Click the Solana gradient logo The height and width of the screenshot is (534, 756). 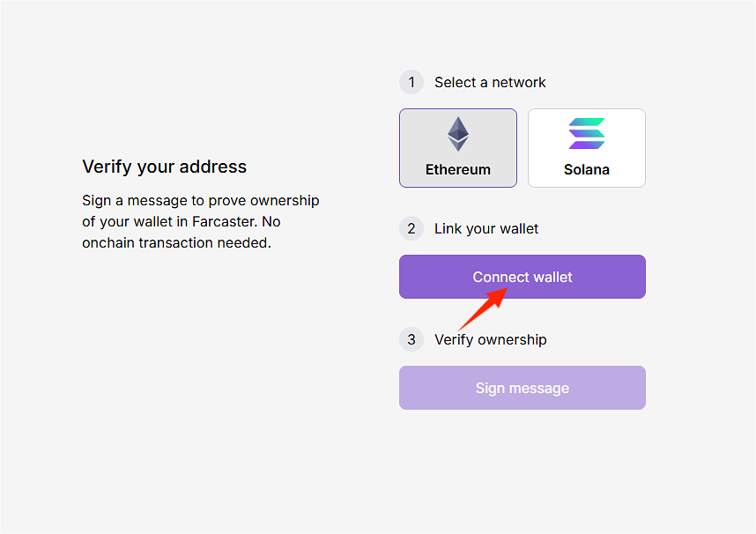click(x=587, y=134)
